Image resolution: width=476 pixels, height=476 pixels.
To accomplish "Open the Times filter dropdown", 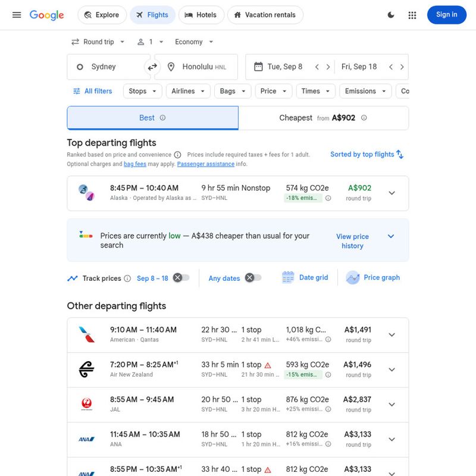I will 315,91.
